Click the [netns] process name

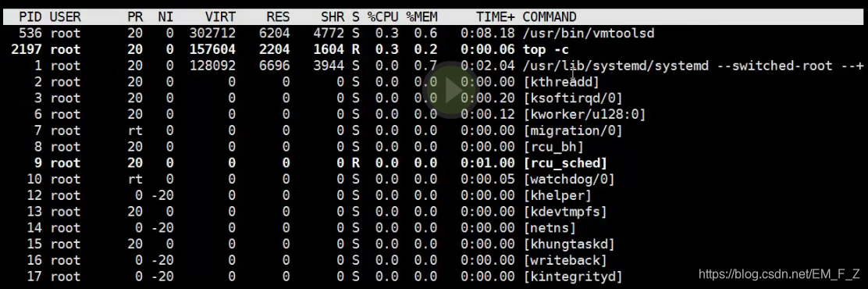coord(550,227)
